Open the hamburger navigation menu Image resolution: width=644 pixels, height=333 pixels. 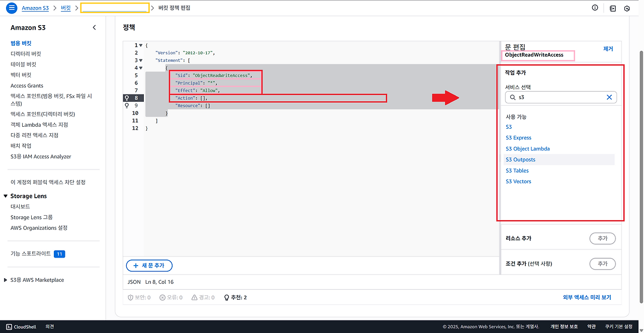tap(12, 8)
